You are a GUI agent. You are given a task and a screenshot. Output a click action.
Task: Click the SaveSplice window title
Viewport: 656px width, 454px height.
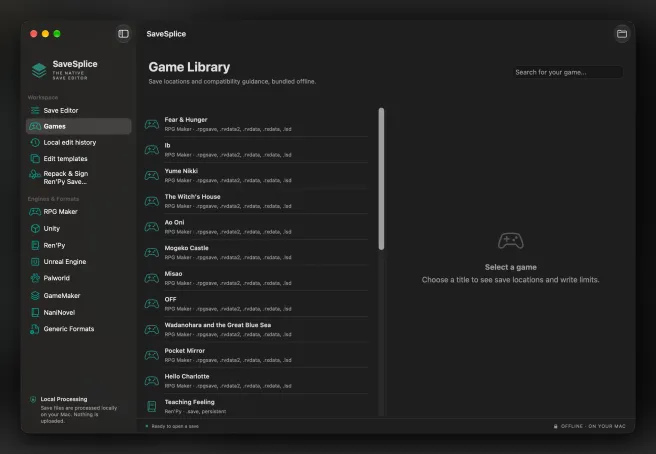click(x=166, y=34)
